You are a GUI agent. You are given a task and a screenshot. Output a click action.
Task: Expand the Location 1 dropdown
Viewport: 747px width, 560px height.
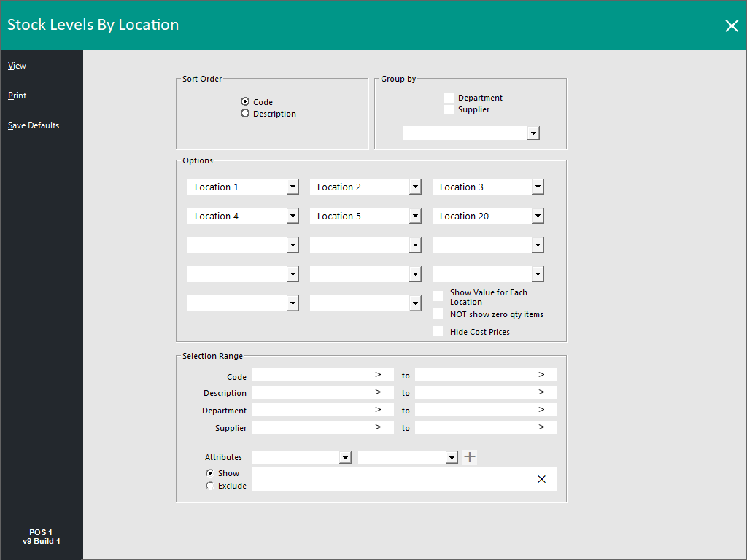point(293,187)
